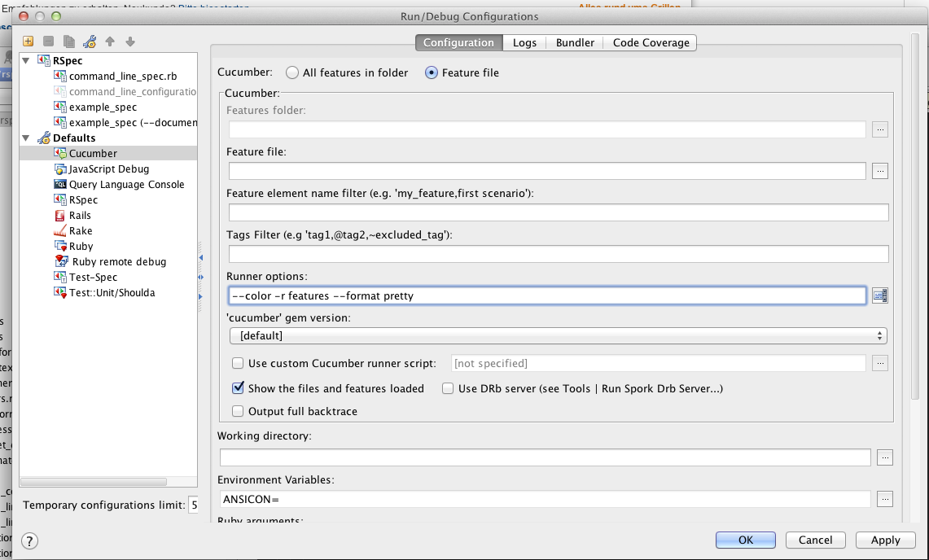Apply the configuration changes
Viewport: 929px width, 560px height.
pyautogui.click(x=885, y=540)
